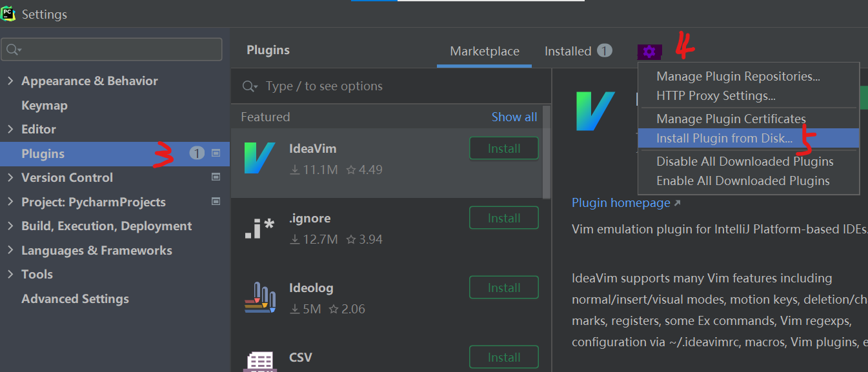
Task: Install the .ignore plugin
Action: [x=504, y=218]
